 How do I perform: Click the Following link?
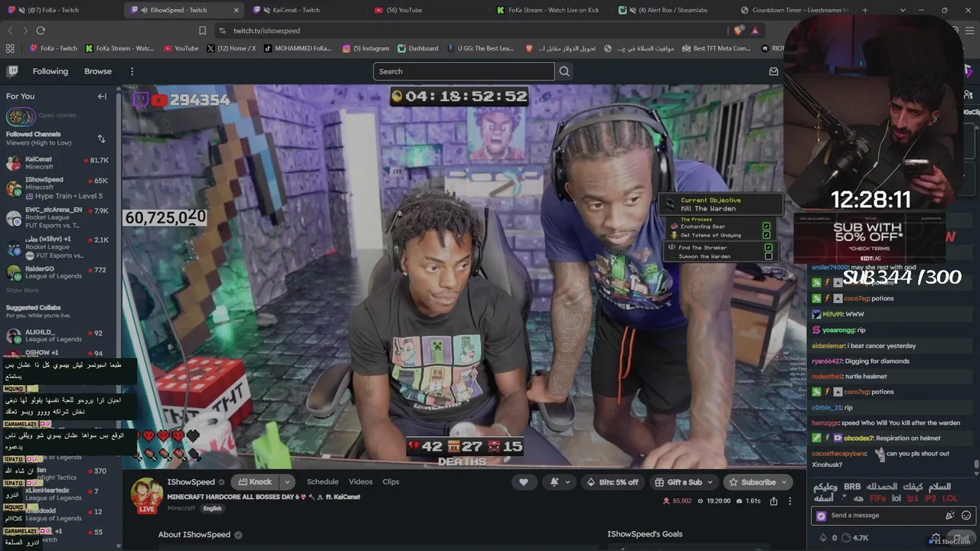coord(50,71)
